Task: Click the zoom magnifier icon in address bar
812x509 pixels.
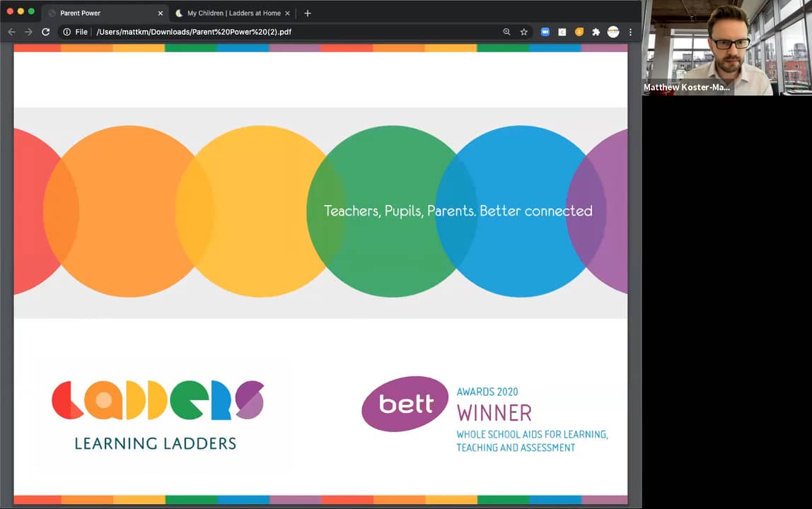Action: [506, 32]
